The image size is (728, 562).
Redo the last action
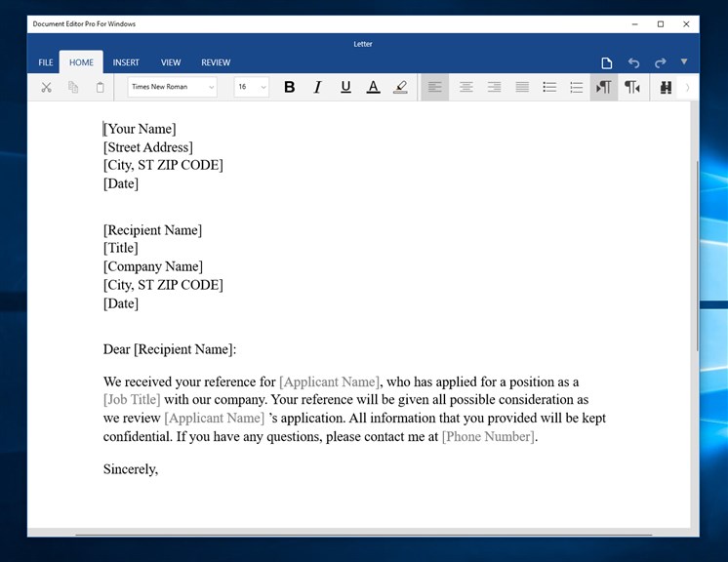pos(660,62)
